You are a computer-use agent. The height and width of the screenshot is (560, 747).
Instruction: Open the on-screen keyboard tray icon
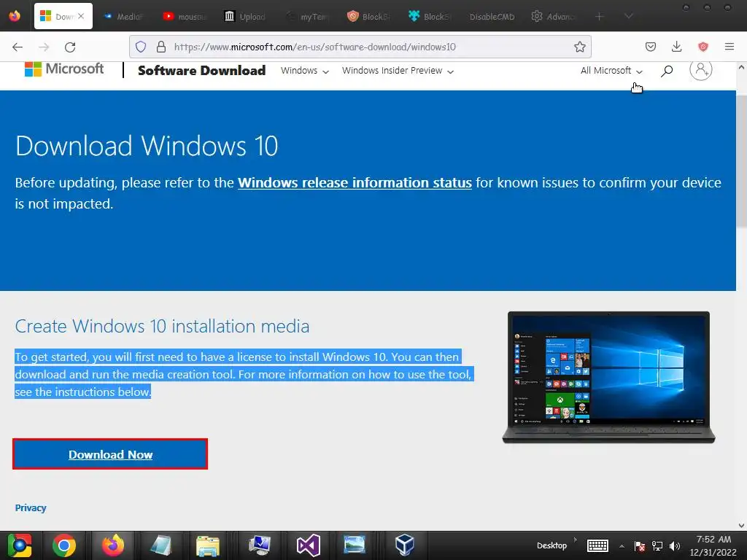click(597, 545)
